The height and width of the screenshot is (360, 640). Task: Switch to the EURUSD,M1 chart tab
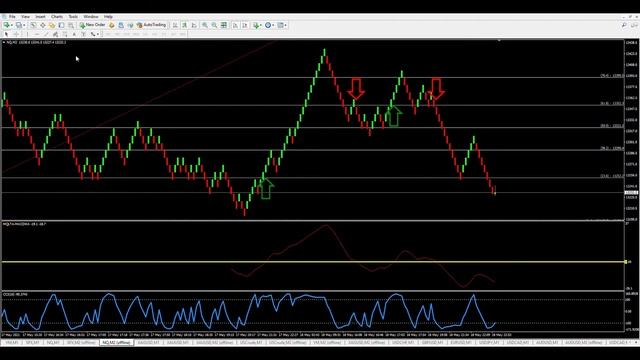(x=461, y=342)
